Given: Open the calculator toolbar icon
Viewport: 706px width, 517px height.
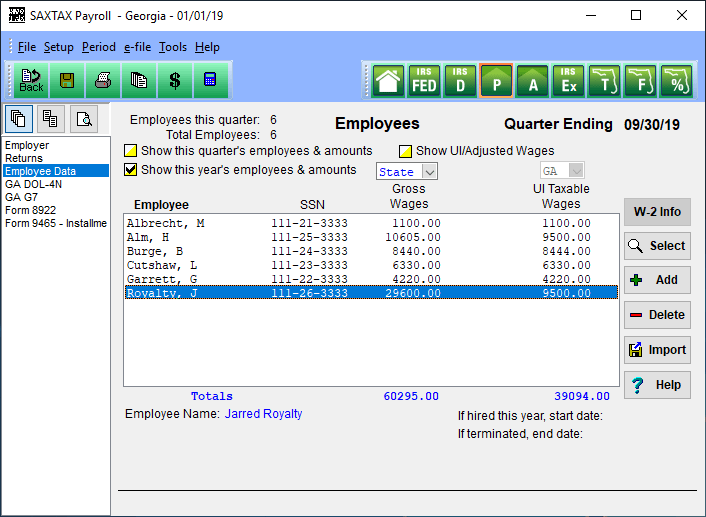Looking at the screenshot, I should click(x=210, y=81).
